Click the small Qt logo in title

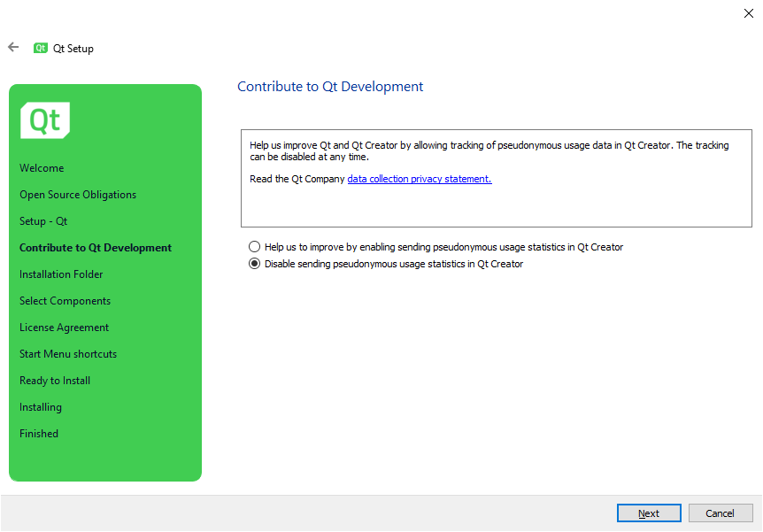tap(41, 48)
